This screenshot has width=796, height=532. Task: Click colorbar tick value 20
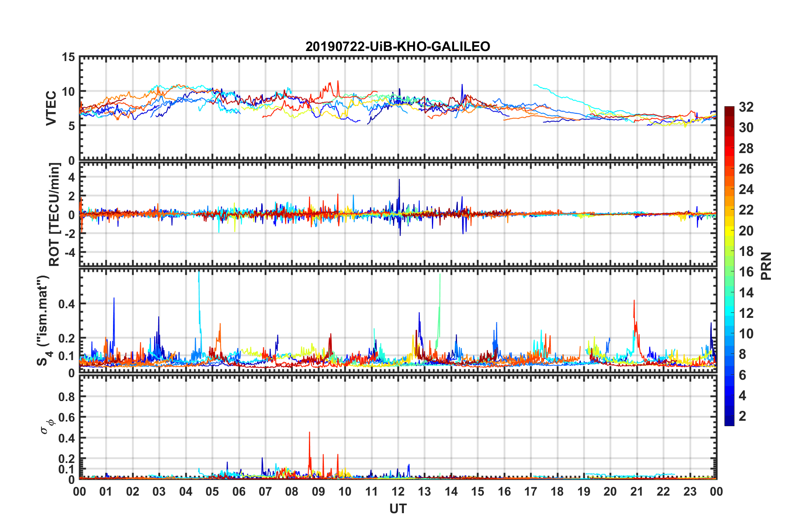click(x=746, y=231)
